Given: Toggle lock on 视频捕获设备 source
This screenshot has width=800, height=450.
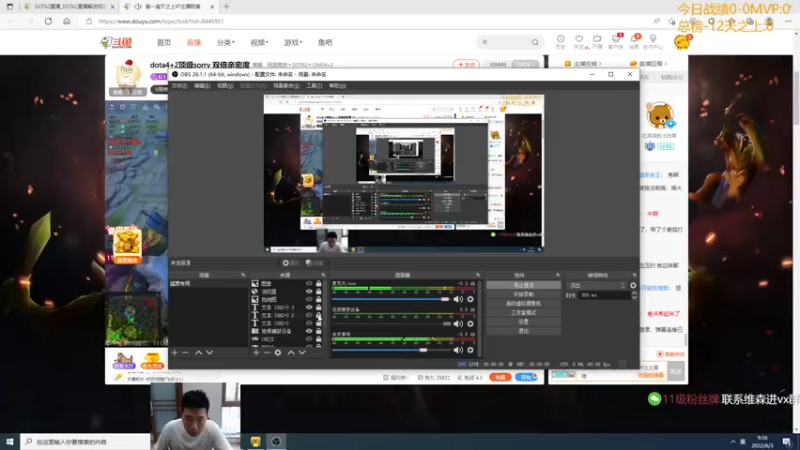Looking at the screenshot, I should pos(318,331).
